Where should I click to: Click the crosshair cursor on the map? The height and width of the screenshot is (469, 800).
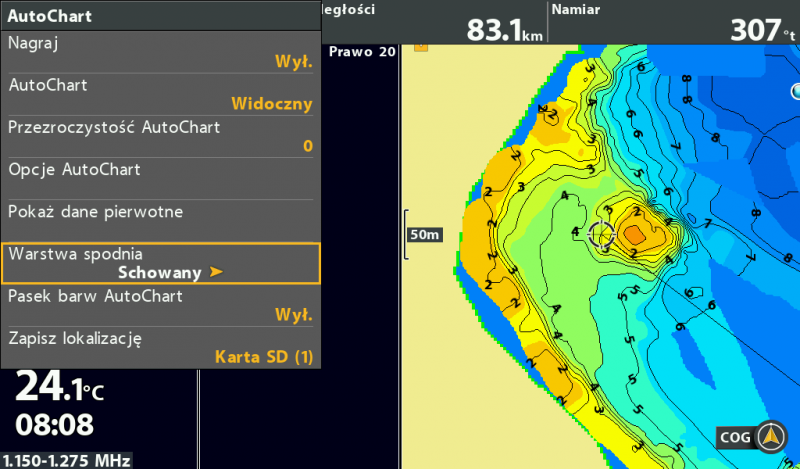click(x=601, y=235)
